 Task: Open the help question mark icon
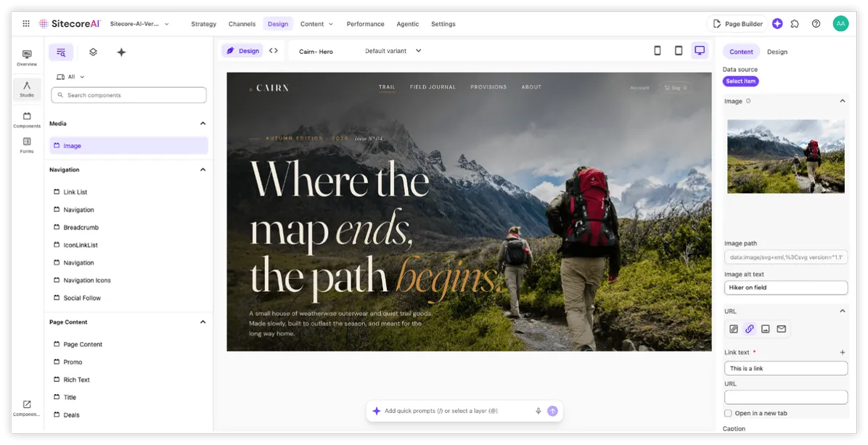click(816, 24)
